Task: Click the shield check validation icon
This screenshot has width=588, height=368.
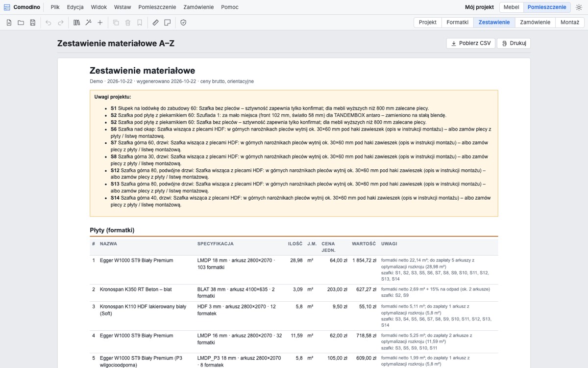Action: pos(183,23)
